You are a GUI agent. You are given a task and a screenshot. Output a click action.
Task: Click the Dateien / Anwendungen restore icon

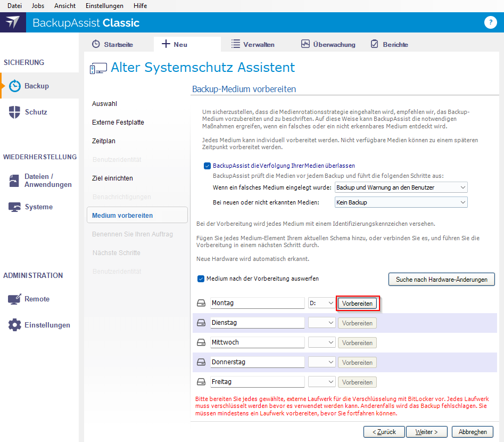(14, 181)
